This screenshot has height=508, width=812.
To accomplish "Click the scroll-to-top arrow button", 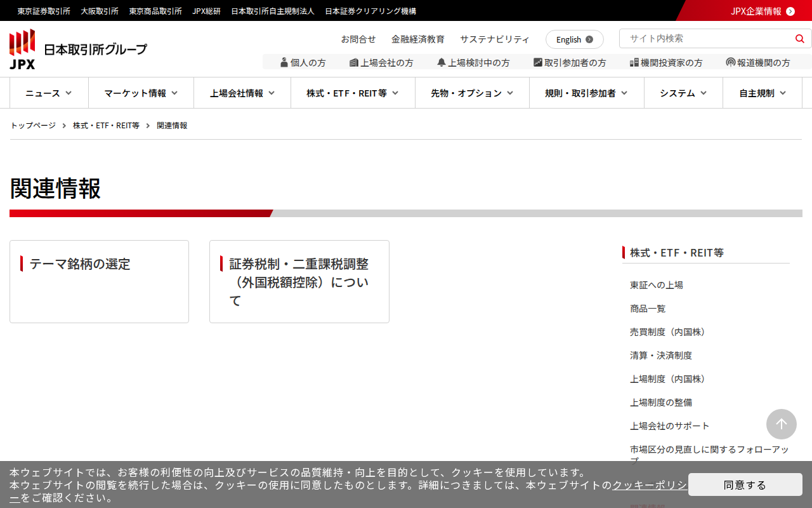I will 782,424.
